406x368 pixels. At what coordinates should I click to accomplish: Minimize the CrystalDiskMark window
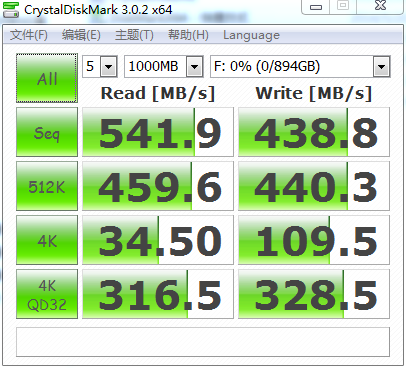[316, 6]
